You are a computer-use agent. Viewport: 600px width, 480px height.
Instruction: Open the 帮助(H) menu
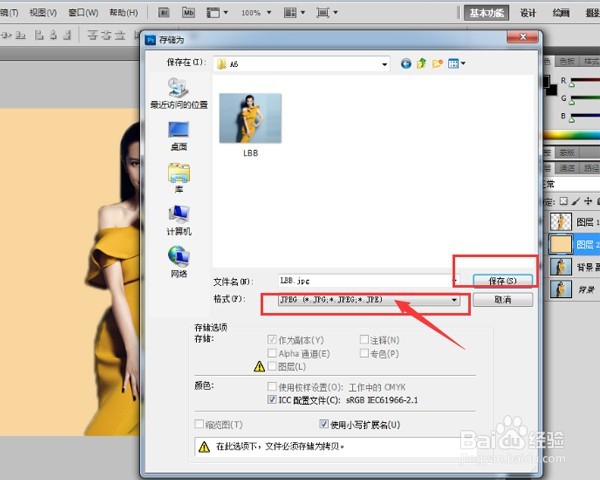pyautogui.click(x=123, y=13)
